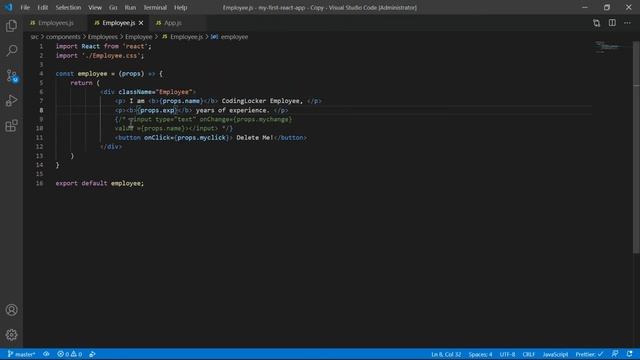
Task: Click the commented onChange={props.mychange} text
Action: tap(246, 119)
